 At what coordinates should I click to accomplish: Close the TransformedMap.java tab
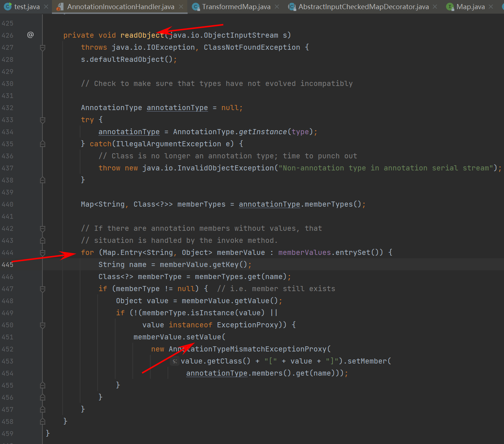(277, 7)
